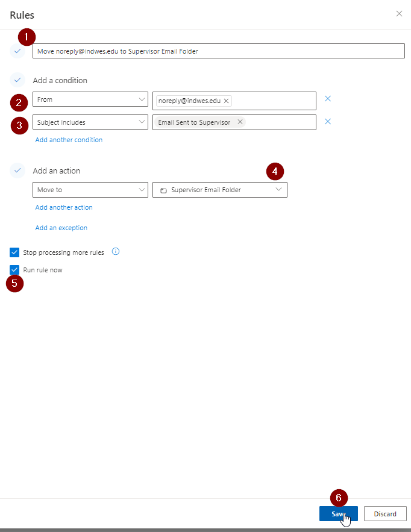Expand the Supervisor Email Folder picker
Viewport: 411px width, 532px height.
tap(220, 190)
